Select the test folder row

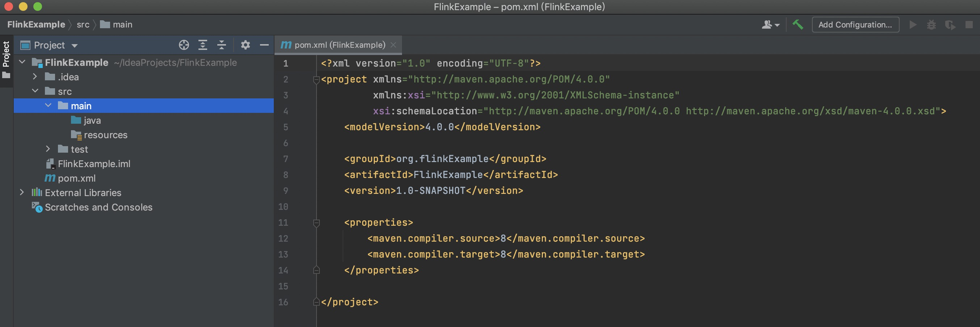point(144,149)
